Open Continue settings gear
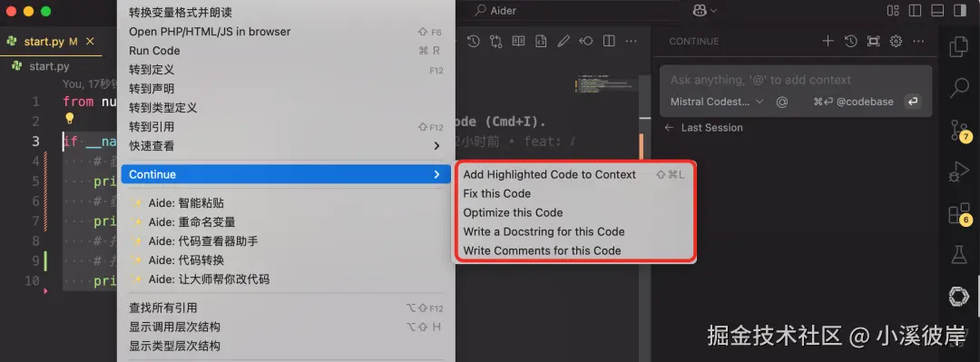The image size is (980, 362). tap(896, 41)
